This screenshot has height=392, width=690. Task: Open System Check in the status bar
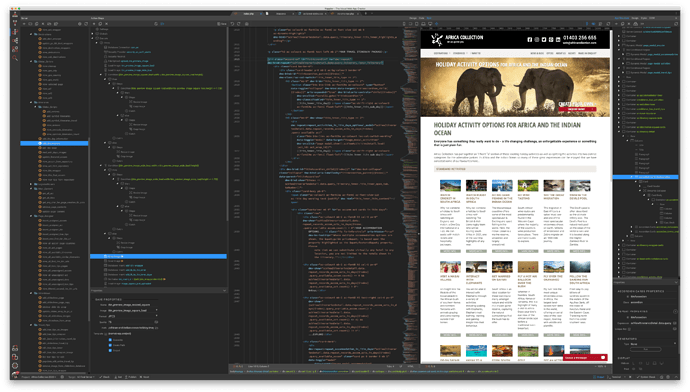click(647, 377)
